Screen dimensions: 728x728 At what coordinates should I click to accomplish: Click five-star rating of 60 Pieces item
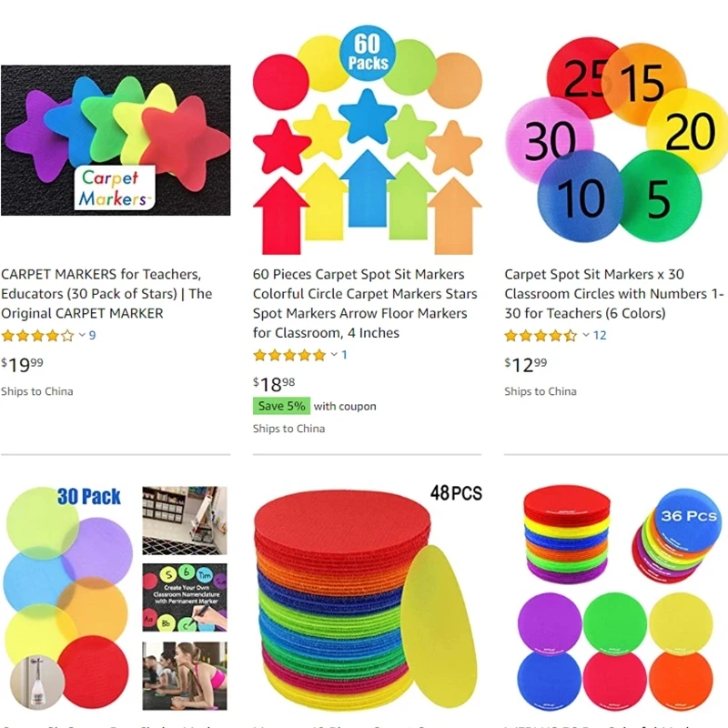[x=289, y=355]
